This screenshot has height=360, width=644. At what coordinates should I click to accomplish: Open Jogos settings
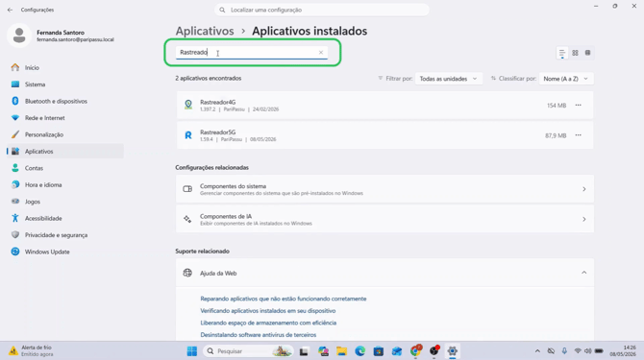click(65, 202)
